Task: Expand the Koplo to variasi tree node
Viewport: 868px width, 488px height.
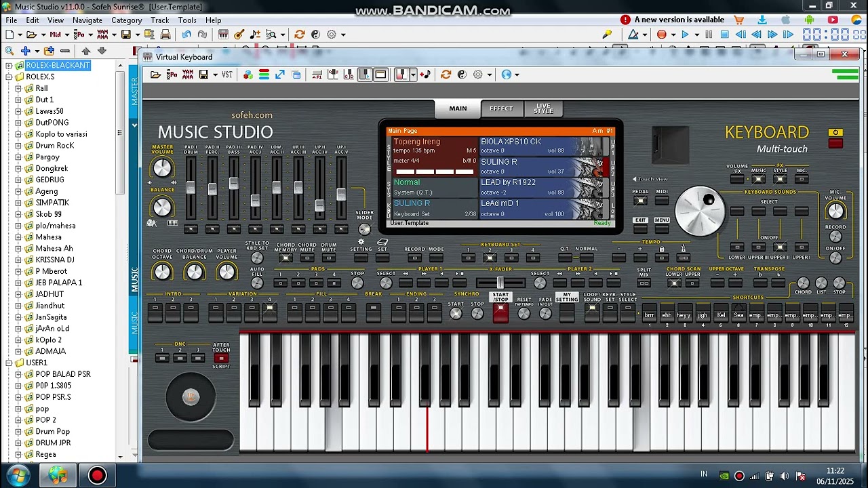Action: coord(18,134)
